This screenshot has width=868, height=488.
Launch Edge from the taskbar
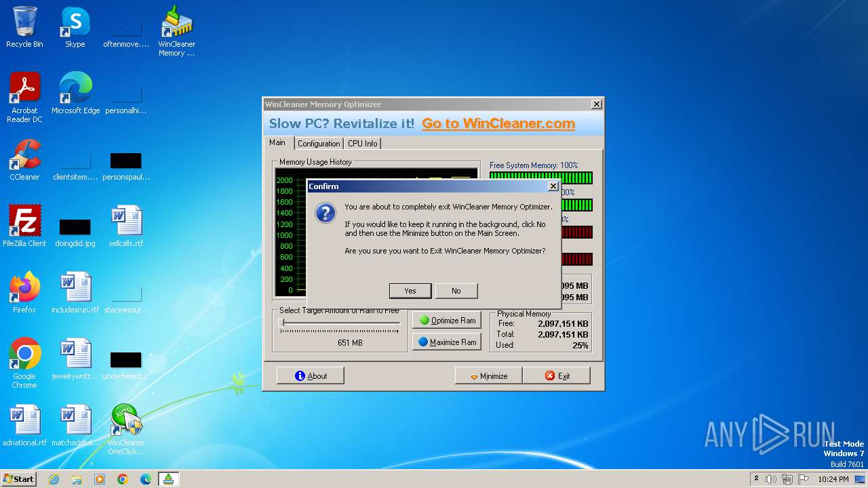pos(146,479)
